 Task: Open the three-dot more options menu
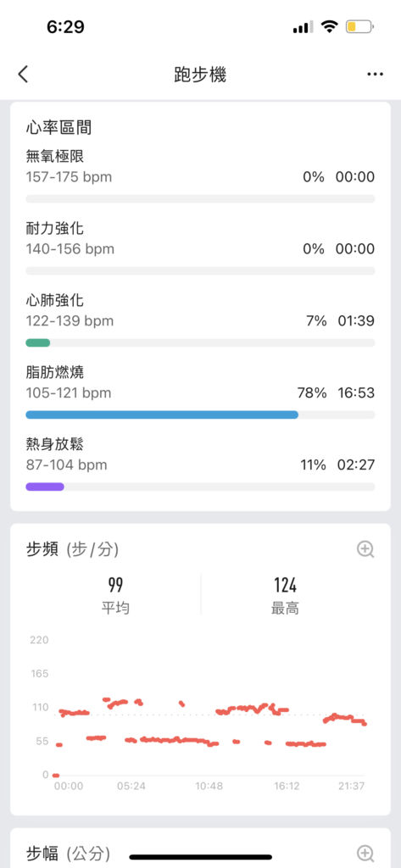375,75
